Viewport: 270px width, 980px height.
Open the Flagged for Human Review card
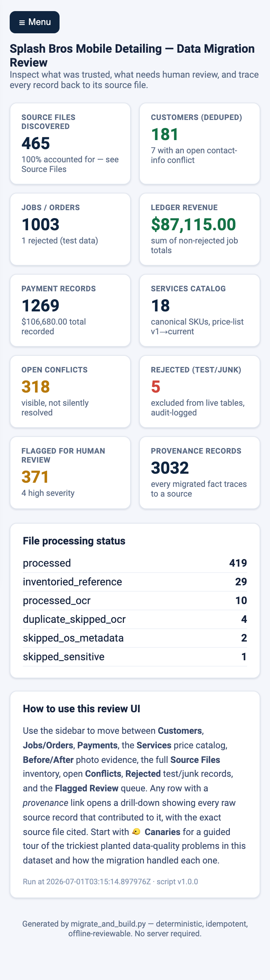pos(70,473)
